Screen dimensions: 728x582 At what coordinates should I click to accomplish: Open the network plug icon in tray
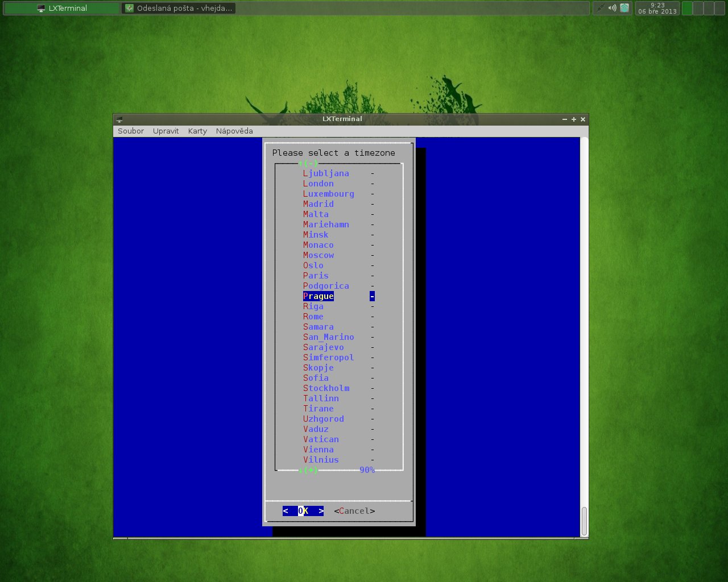pos(600,8)
